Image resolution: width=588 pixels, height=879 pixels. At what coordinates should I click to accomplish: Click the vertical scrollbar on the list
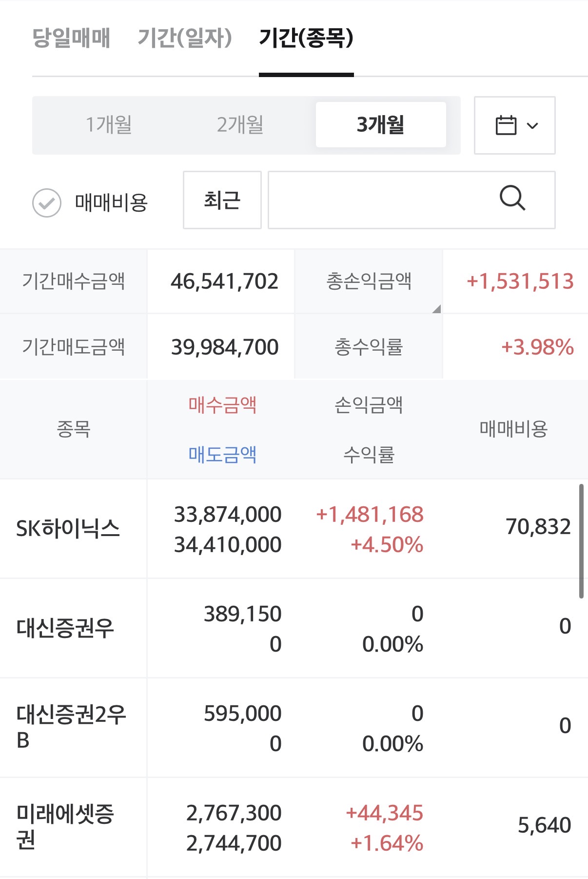pos(581,540)
